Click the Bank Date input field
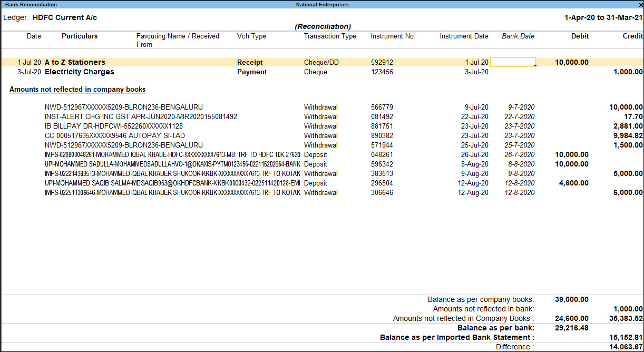This screenshot has height=352, width=644. point(512,62)
